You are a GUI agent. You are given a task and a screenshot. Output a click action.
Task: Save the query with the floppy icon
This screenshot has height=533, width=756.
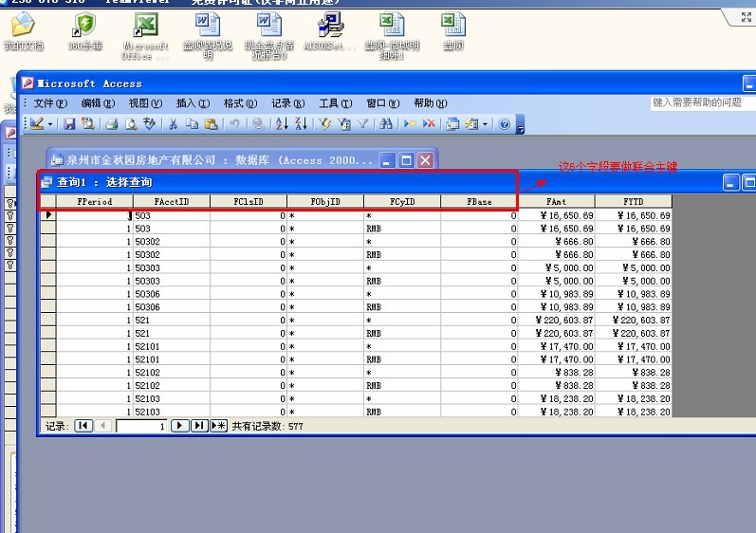[x=69, y=124]
